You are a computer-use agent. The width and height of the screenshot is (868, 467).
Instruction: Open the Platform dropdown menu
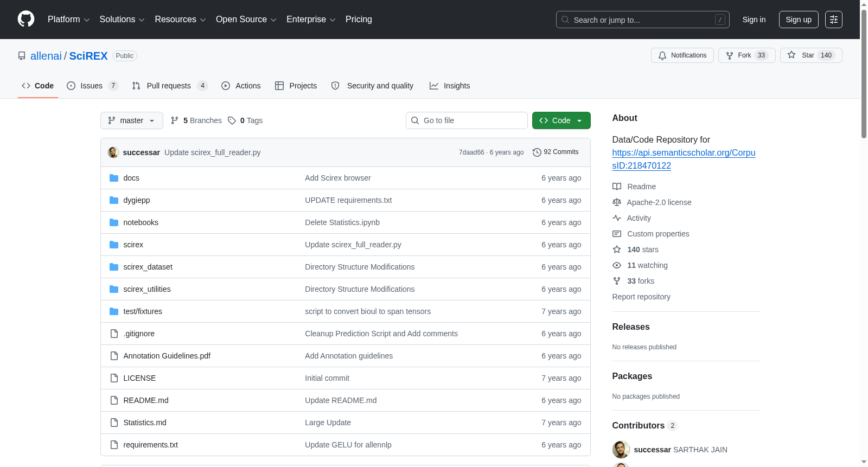68,20
